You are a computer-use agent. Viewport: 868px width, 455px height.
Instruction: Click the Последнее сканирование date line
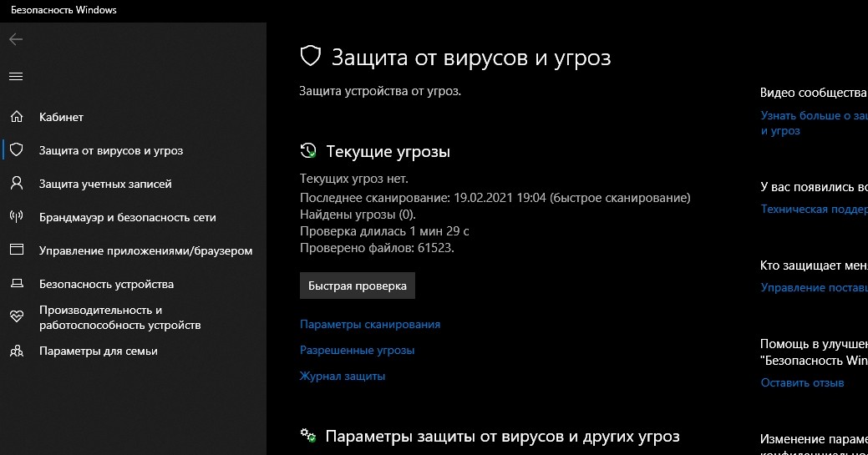click(x=495, y=198)
